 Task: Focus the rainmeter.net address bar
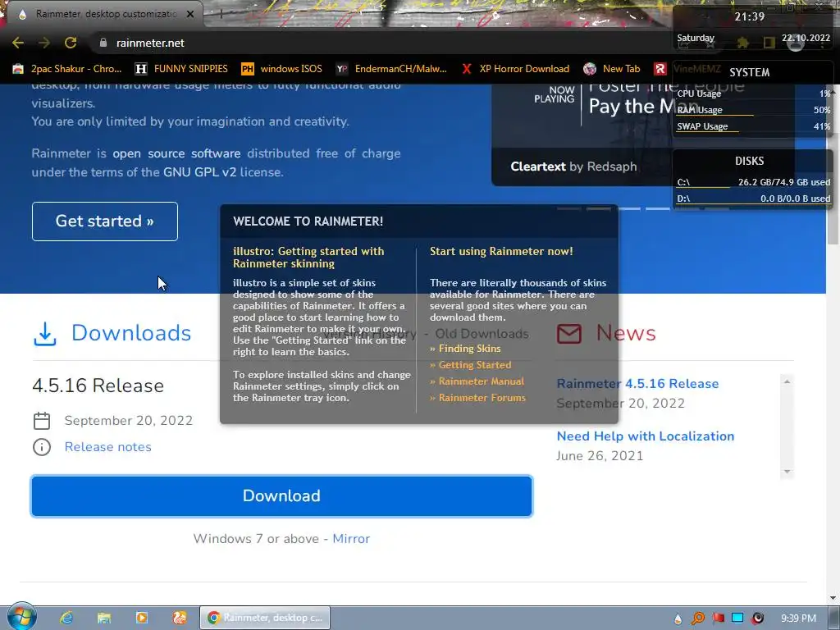[375, 43]
